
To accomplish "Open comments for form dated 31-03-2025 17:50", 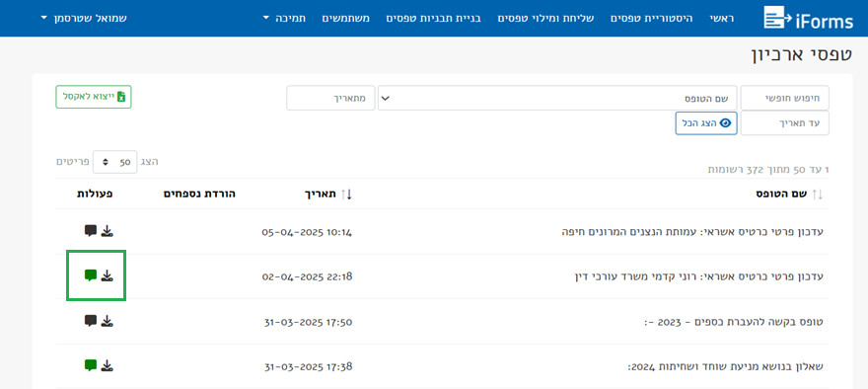I will click(x=91, y=320).
